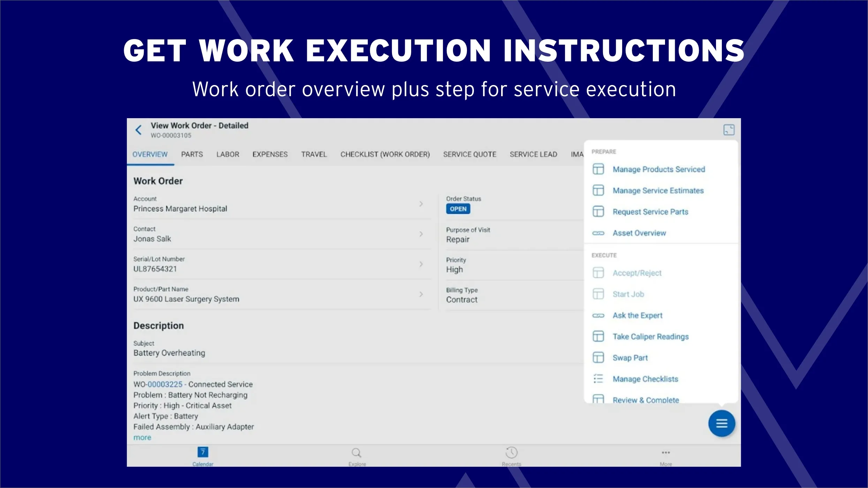Expand the Product/Part Name row chevron
Screen dimensions: 868x488
pos(421,294)
